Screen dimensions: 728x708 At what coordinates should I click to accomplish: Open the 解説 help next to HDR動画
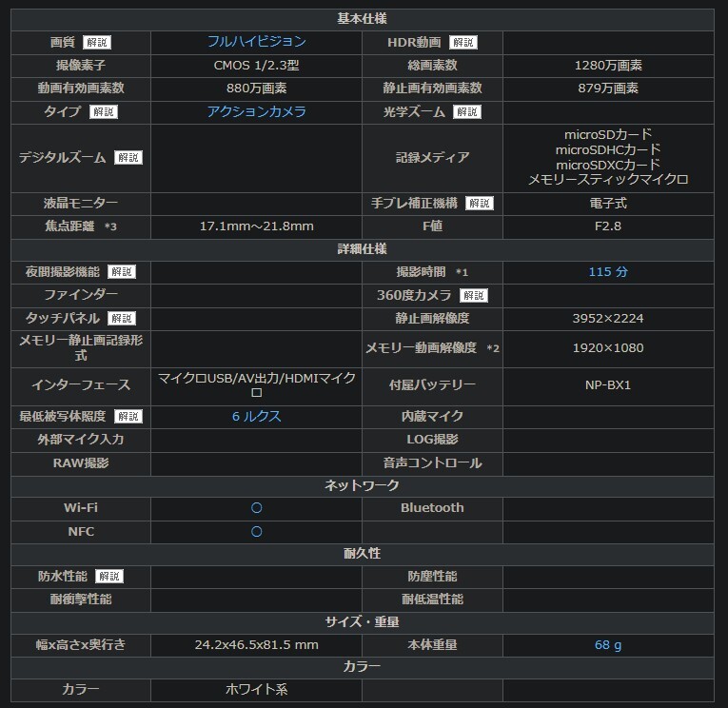(x=462, y=42)
